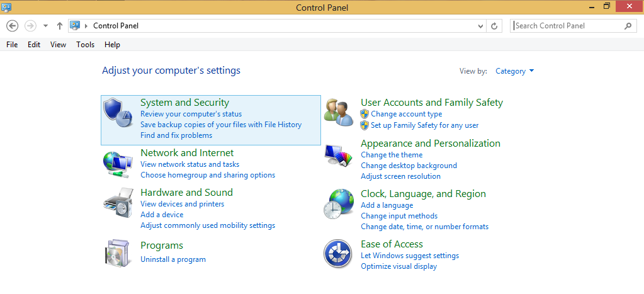Open the recent locations dropdown arrow
644x294 pixels.
(x=45, y=26)
